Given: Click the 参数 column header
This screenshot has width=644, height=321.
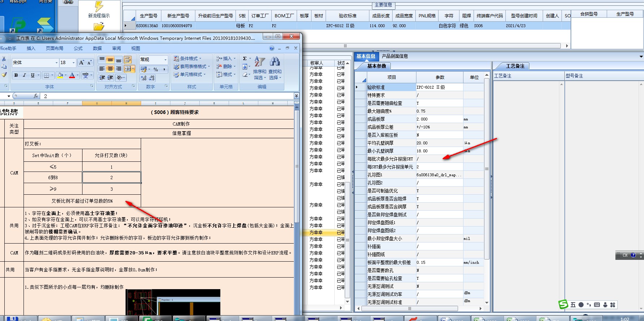Looking at the screenshot, I should pos(440,77).
